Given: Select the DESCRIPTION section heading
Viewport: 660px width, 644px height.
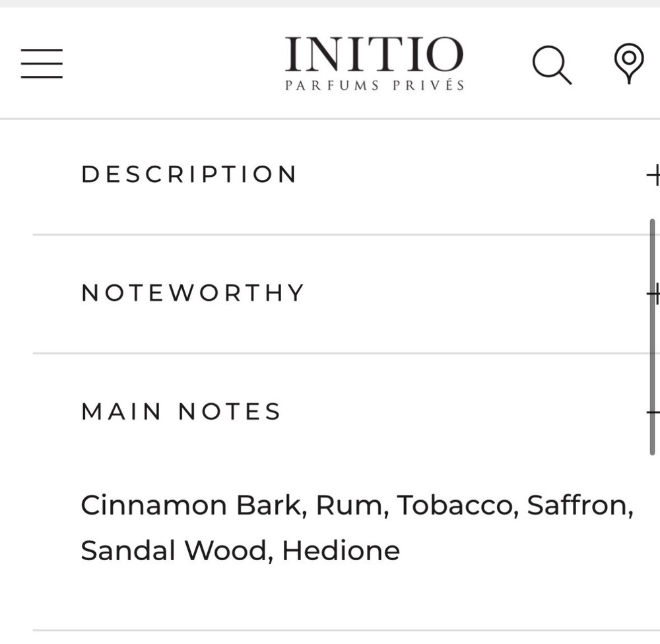Looking at the screenshot, I should (x=189, y=175).
